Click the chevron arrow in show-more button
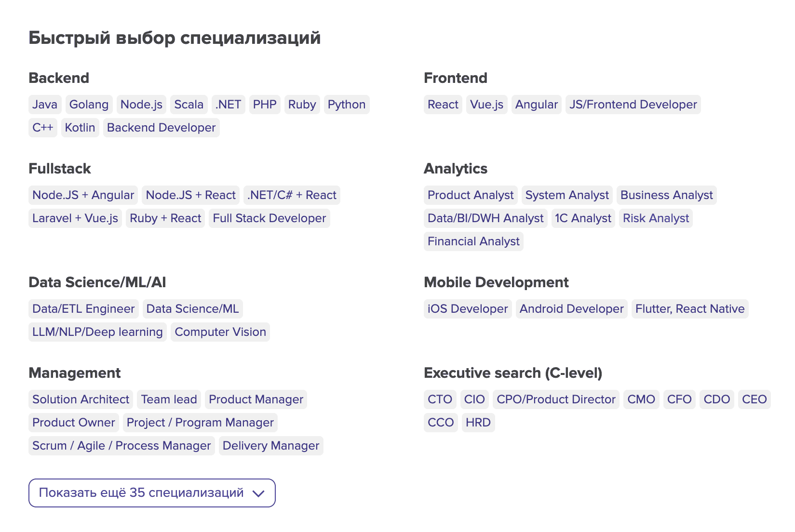The image size is (795, 532). click(258, 493)
